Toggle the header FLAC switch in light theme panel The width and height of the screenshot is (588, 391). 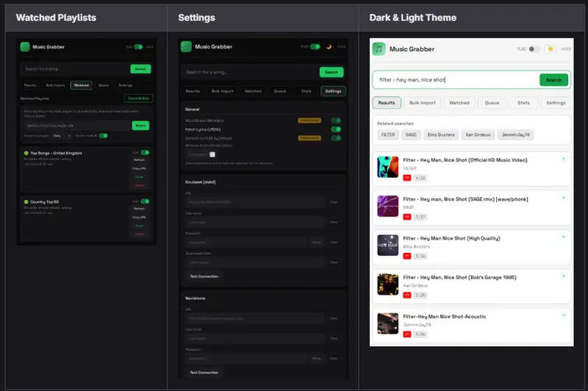[534, 49]
